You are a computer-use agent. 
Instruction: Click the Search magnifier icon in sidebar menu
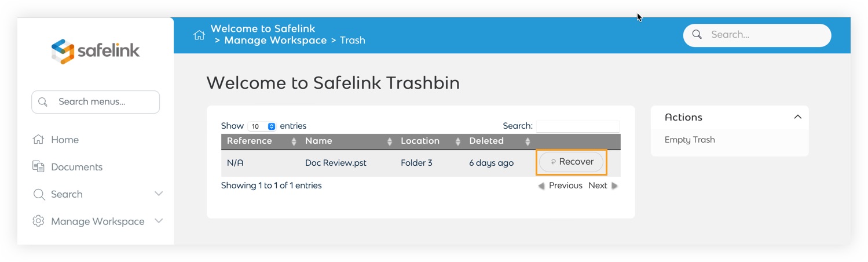coord(39,194)
